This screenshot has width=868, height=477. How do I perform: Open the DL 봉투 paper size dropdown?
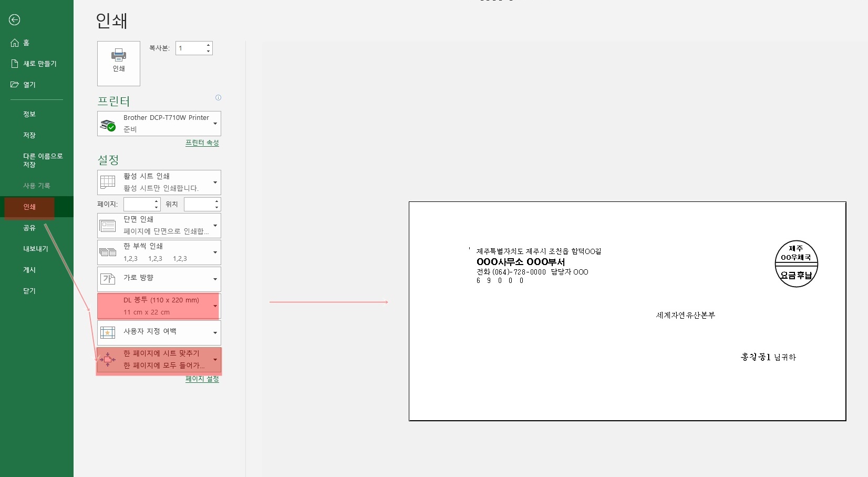(x=159, y=306)
